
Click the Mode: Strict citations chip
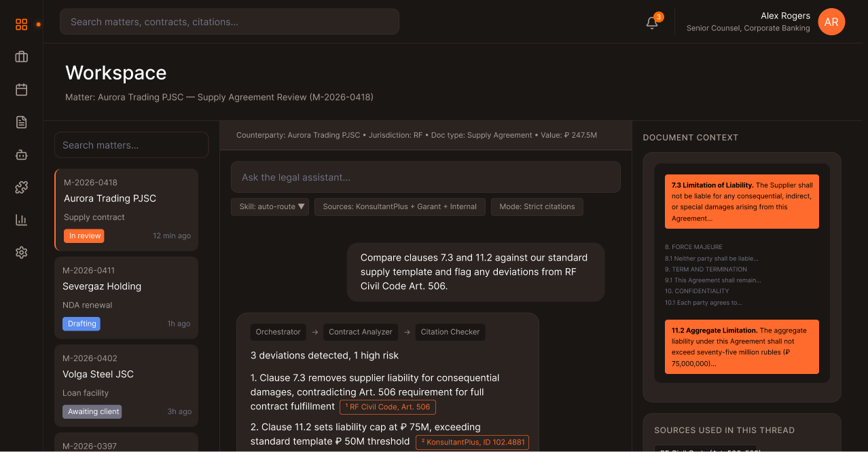[x=537, y=207]
